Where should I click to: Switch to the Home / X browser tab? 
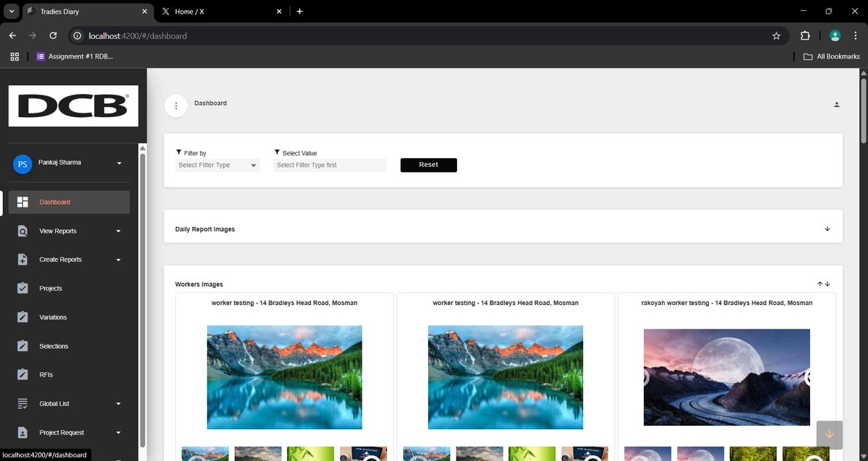221,12
